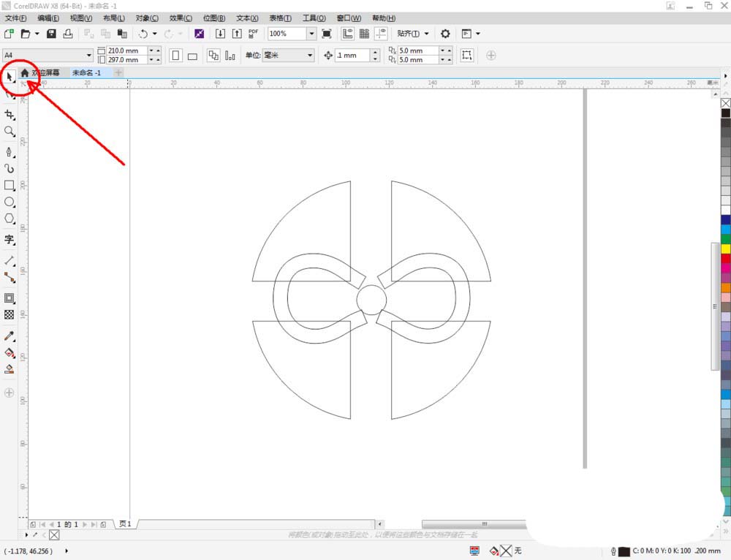Select the Interactive Fill tool
The width and height of the screenshot is (731, 560).
(x=10, y=352)
